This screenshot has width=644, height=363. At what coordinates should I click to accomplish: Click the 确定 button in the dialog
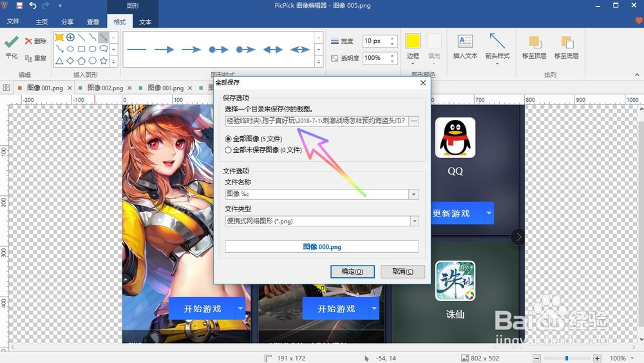[352, 271]
